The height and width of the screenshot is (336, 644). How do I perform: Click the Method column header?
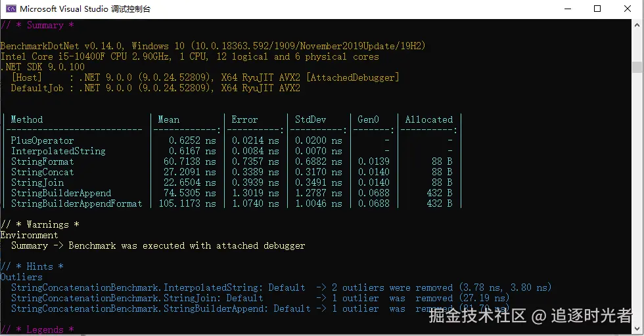pos(27,119)
